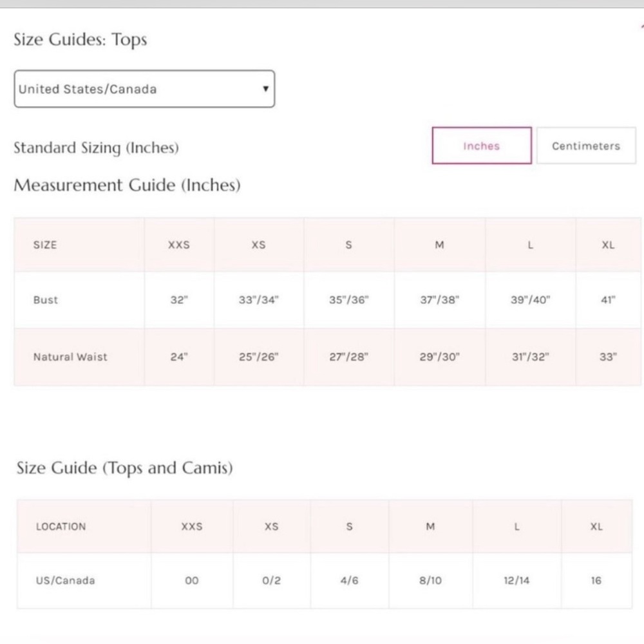Click the 35"/36" bust cell for S

[x=348, y=300]
